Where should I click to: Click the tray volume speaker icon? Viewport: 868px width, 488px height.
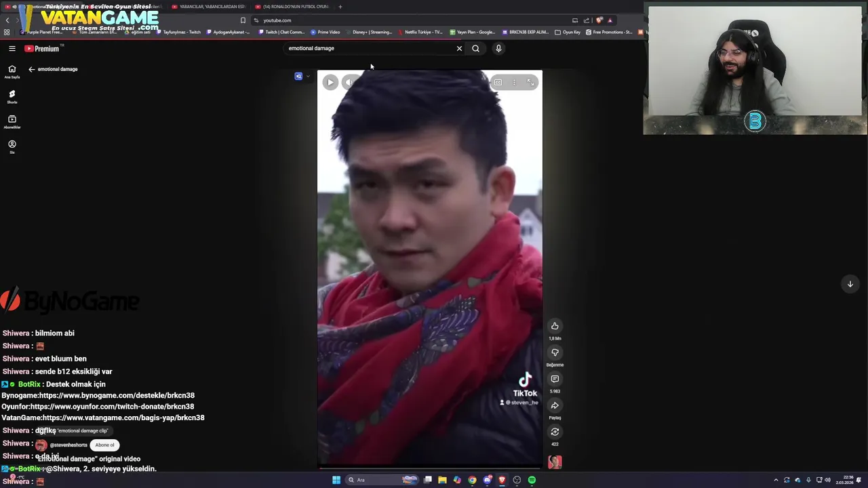827,480
